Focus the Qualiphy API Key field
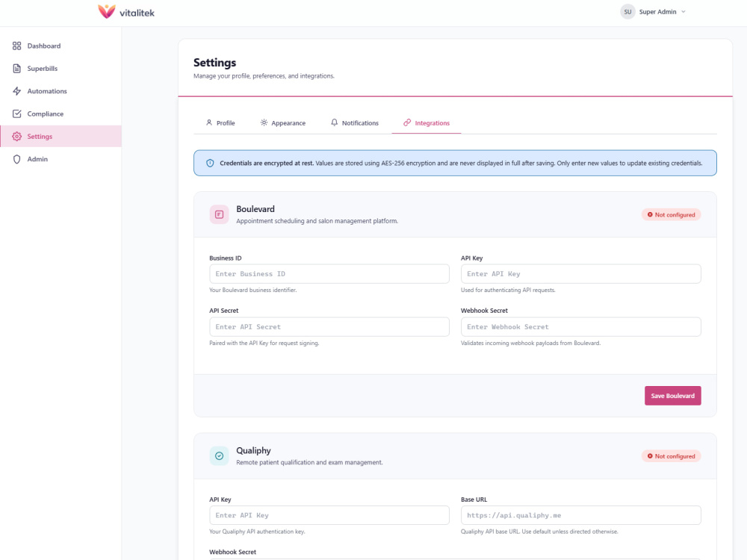 329,515
